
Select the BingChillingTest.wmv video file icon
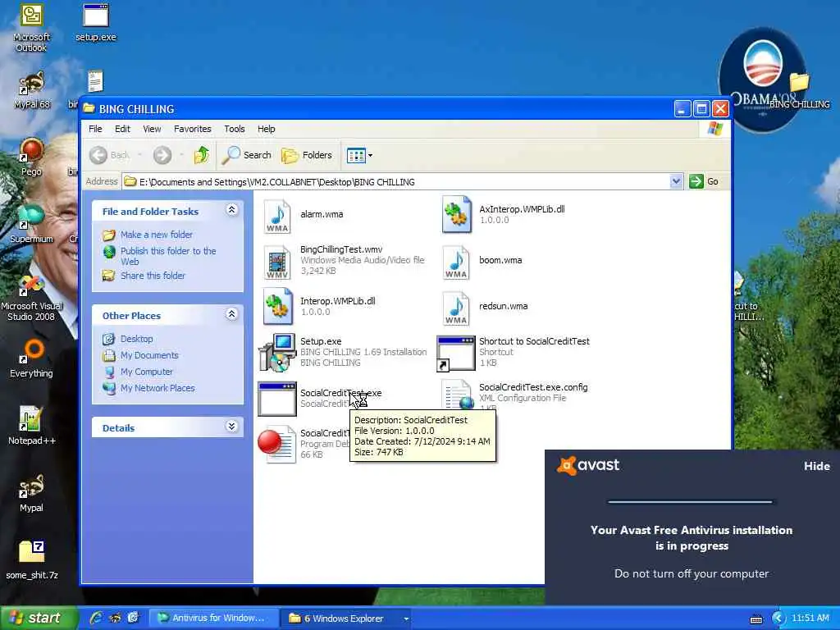[277, 262]
